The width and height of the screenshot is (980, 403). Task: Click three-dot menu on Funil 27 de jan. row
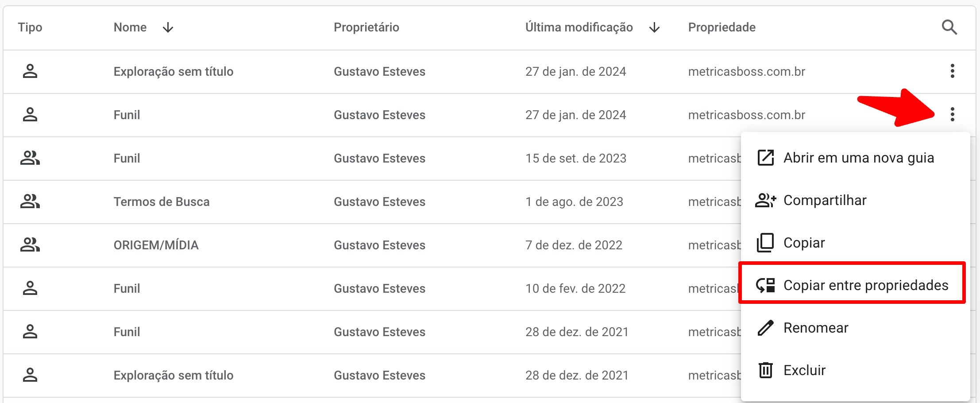coord(952,114)
